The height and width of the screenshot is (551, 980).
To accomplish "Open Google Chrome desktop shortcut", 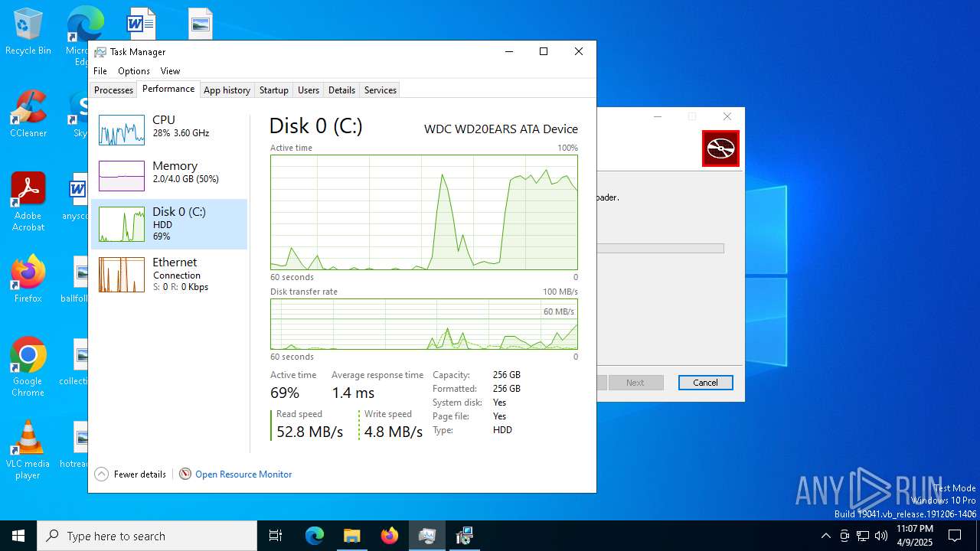I will coord(28,367).
